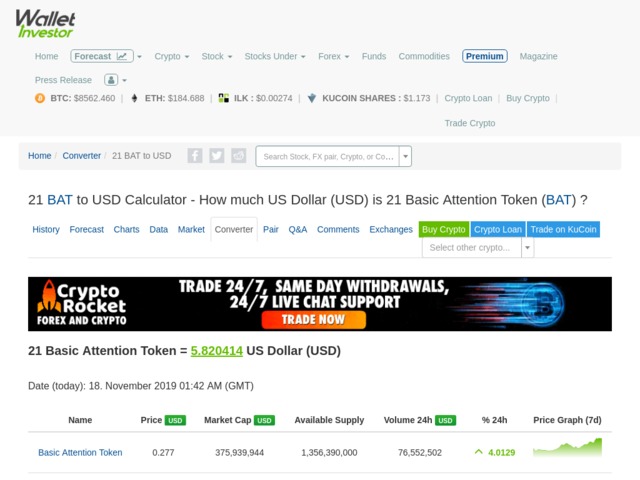
Task: Click the green up arrow by 4.0129
Action: coord(479,452)
